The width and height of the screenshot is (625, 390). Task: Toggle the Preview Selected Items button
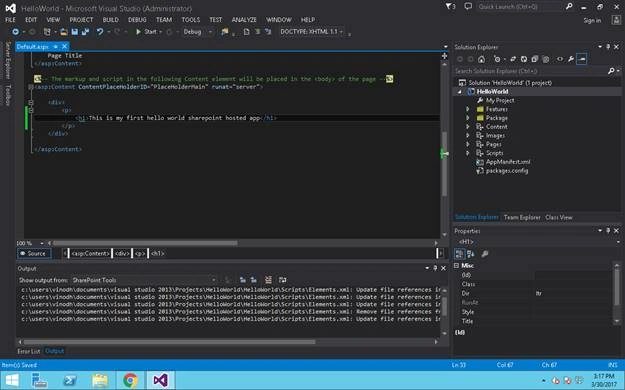tap(582, 59)
